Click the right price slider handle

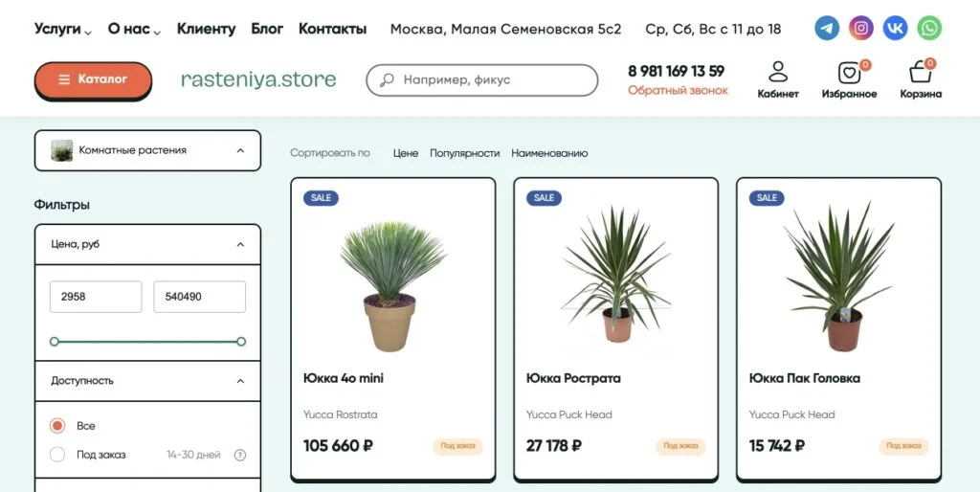coord(241,342)
